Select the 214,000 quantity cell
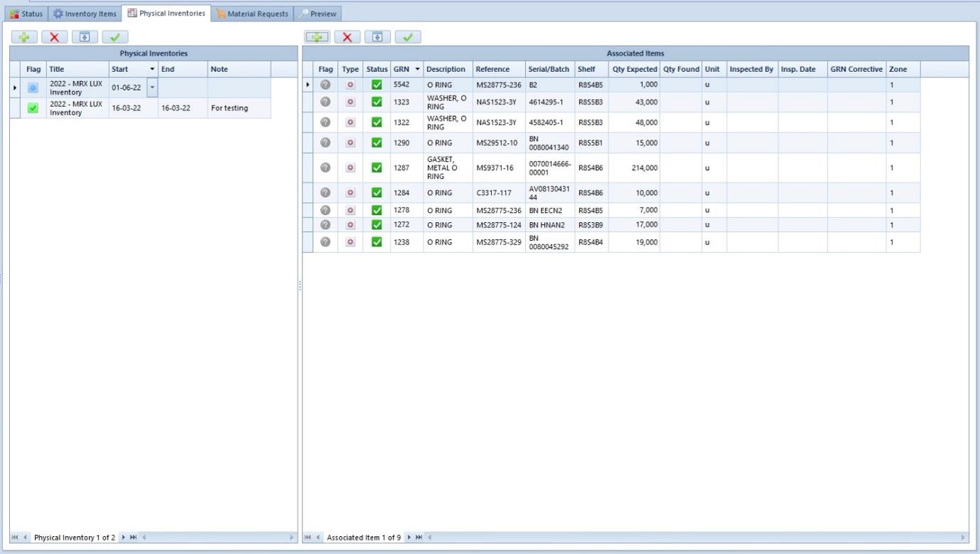The image size is (980, 554). (x=634, y=168)
